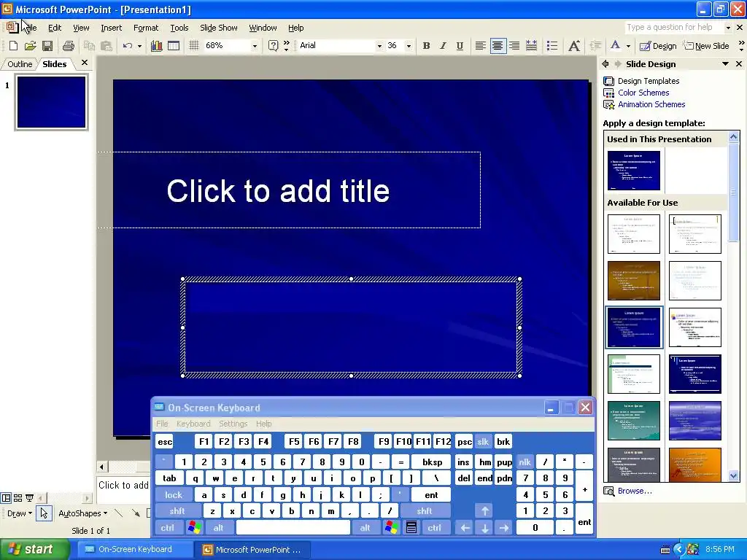Open the Animation Schemes link
This screenshot has width=747, height=560.
click(x=651, y=104)
